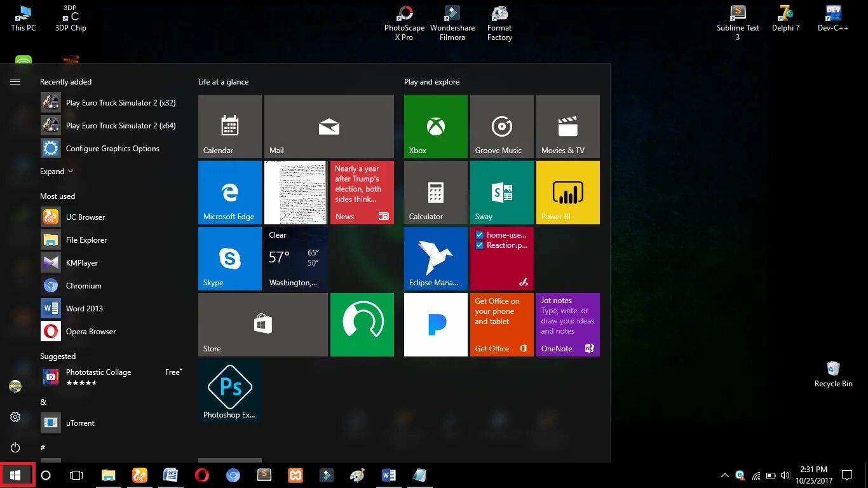The height and width of the screenshot is (488, 868).
Task: Open the Action Center notifications icon
Action: (x=846, y=475)
